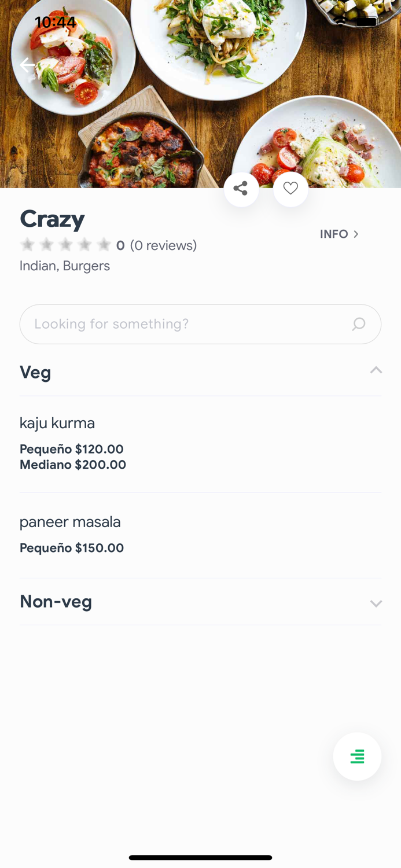Tap the Non-veg section header
Viewport: 401px width, 868px height.
click(56, 602)
